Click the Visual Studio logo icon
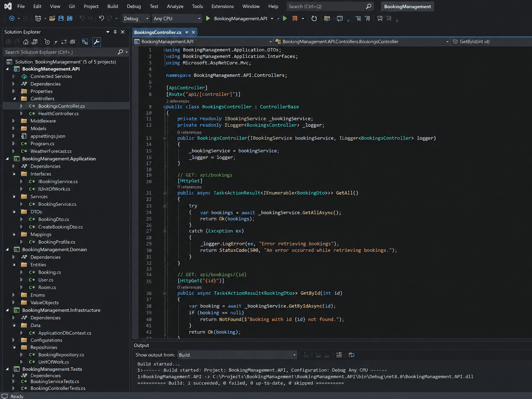This screenshot has width=532, height=399. point(8,6)
